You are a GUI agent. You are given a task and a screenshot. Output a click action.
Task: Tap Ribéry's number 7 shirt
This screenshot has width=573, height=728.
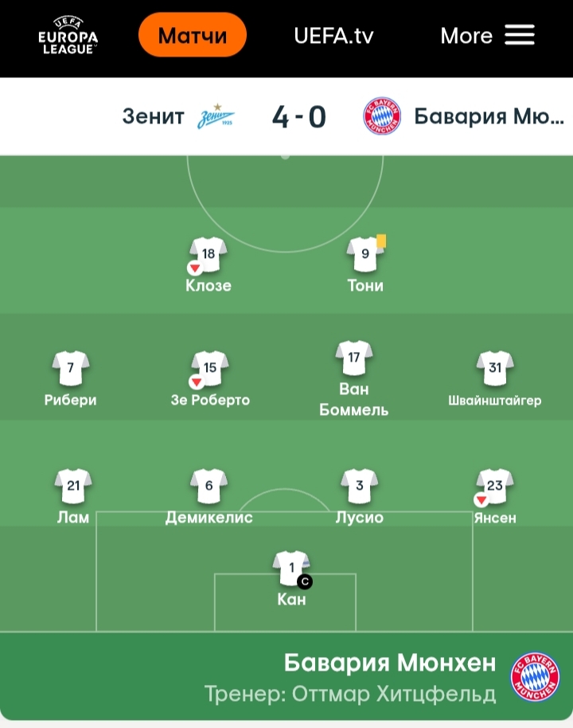tap(71, 368)
